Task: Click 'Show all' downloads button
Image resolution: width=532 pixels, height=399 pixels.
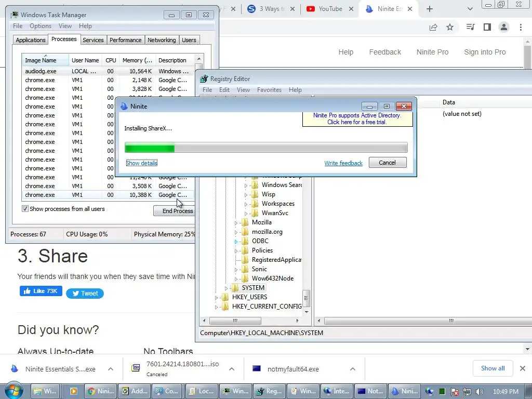Action: 493,368
